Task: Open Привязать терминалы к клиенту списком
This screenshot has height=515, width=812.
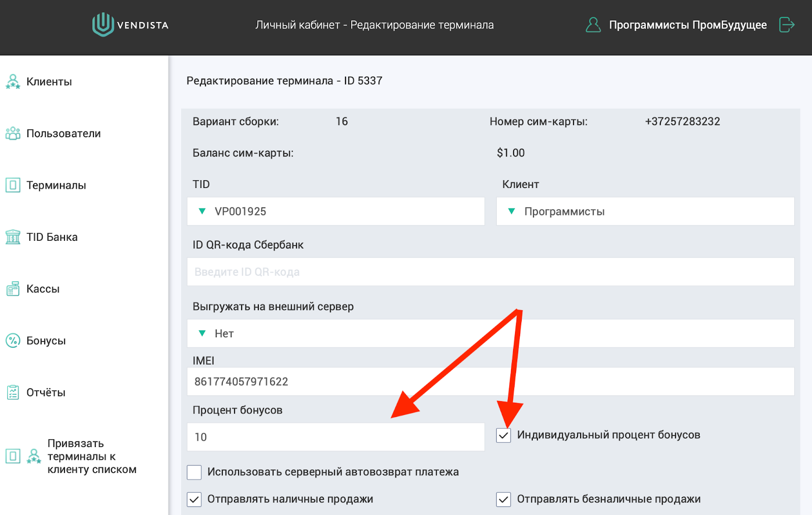Action: [92, 456]
